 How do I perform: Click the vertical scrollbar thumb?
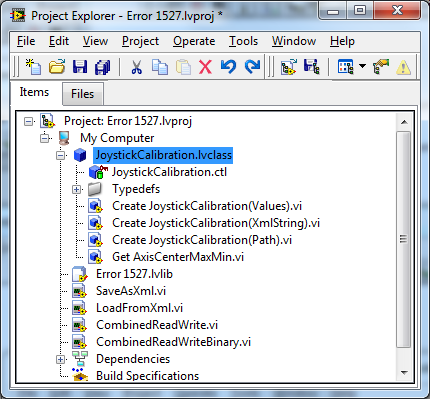pos(404,239)
